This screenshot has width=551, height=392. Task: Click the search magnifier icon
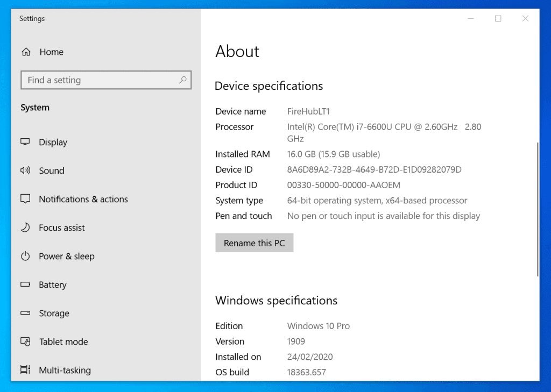(x=182, y=80)
